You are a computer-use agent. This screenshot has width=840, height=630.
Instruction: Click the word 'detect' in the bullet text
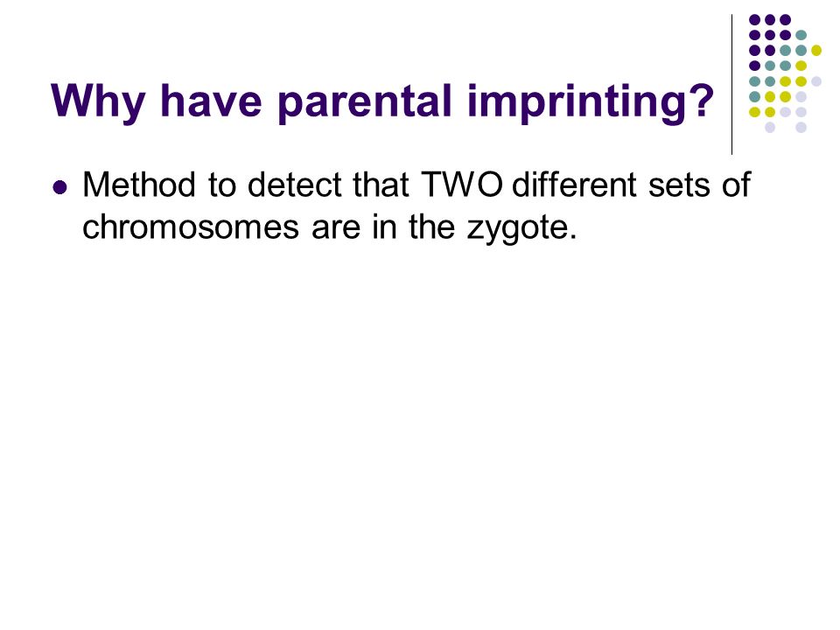click(294, 185)
